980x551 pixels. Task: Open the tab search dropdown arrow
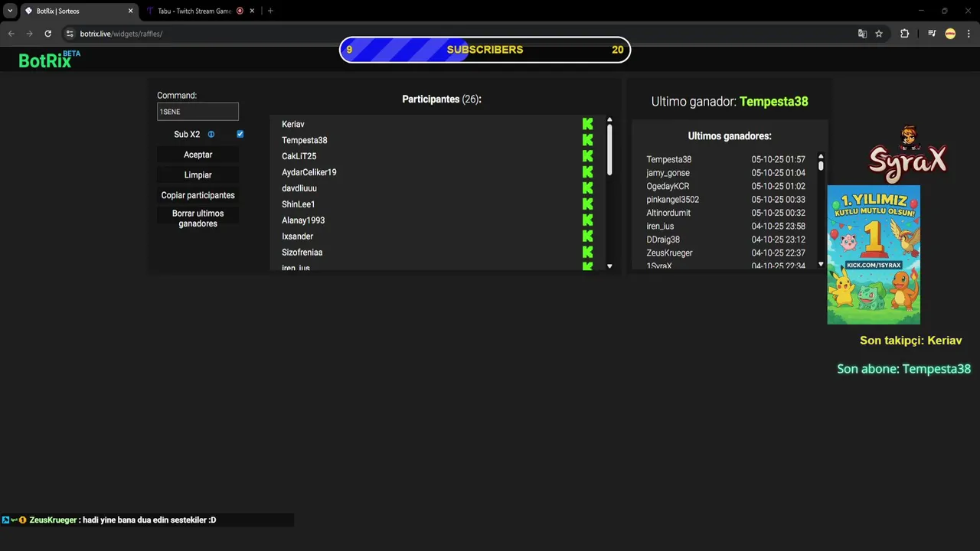click(10, 11)
